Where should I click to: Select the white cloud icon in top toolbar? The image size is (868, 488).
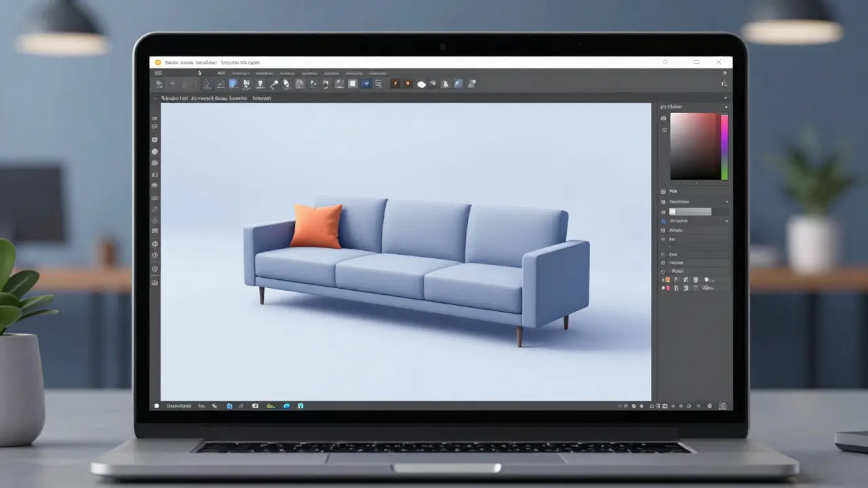(421, 84)
